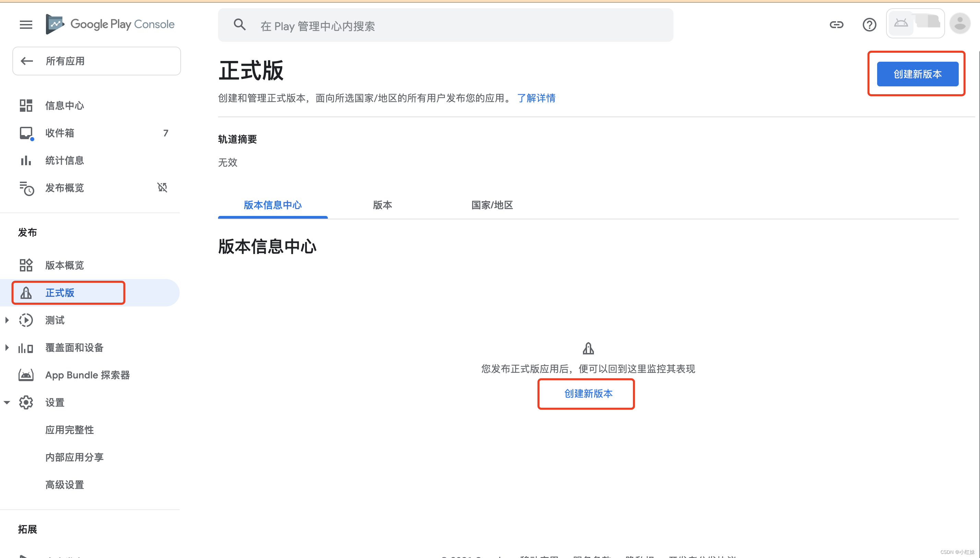Click the 覆盖面和设备 sidebar icon
The image size is (980, 558).
[26, 348]
